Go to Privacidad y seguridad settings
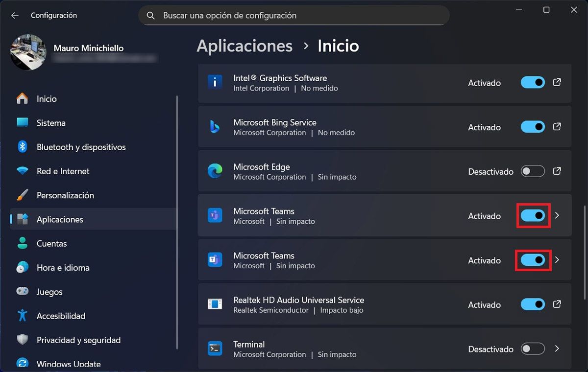 pos(78,340)
